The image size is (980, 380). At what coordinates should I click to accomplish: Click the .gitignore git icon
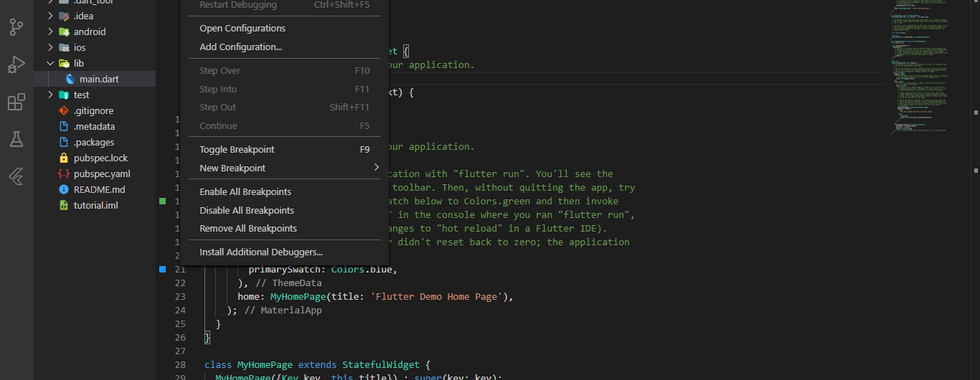(x=63, y=111)
